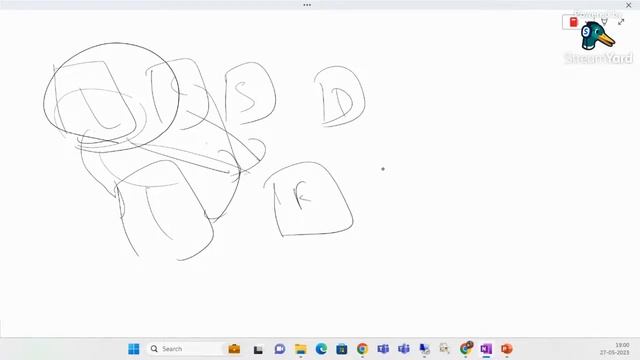Open the Teams icon beside the remote desktop icon
Image resolution: width=640 pixels, height=360 pixels.
point(404,349)
